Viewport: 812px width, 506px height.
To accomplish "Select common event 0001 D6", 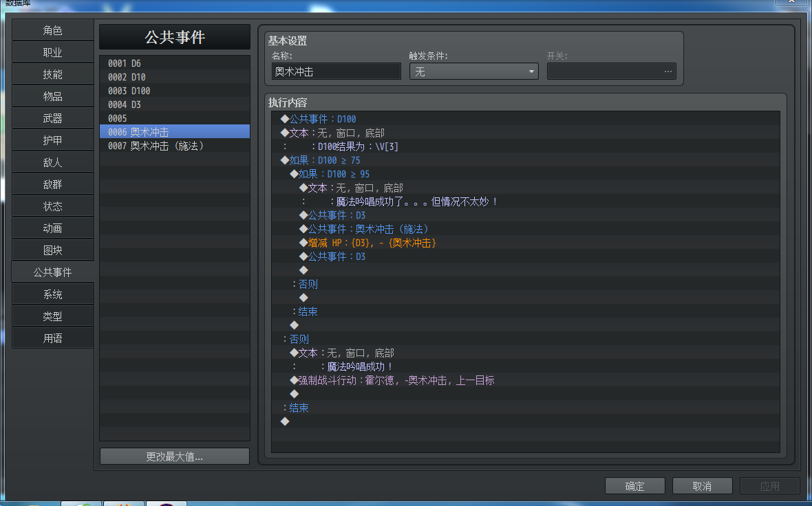I will pos(175,63).
